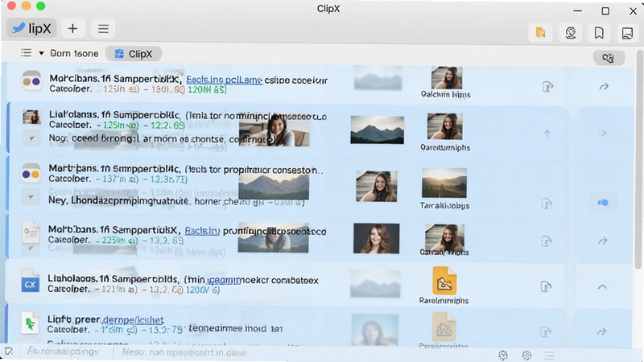Click the ClipX bird logo button
The width and height of the screenshot is (644, 362).
tap(31, 28)
